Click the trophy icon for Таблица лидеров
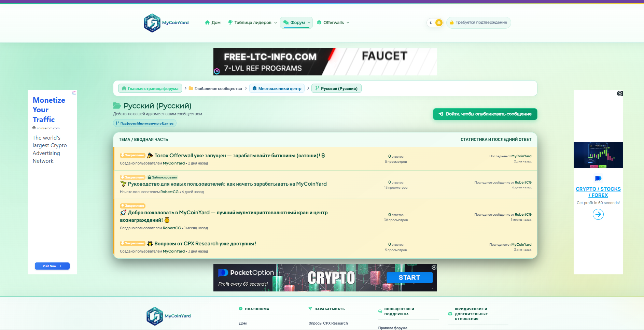 point(230,23)
